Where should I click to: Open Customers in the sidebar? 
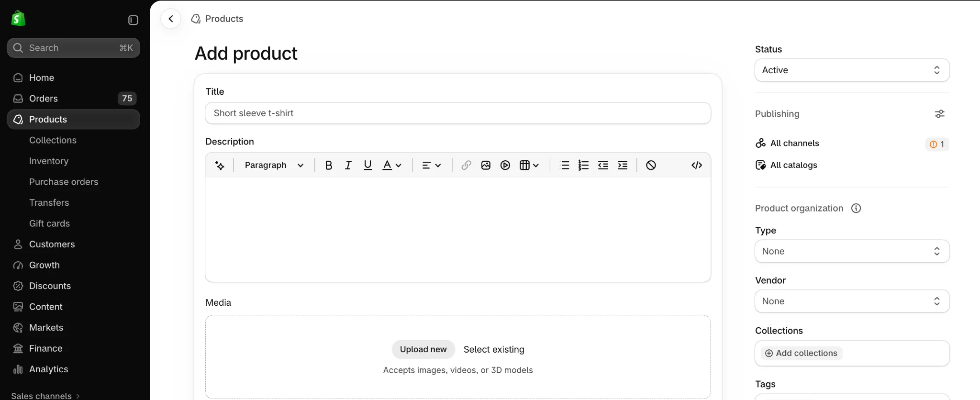[x=73, y=244]
